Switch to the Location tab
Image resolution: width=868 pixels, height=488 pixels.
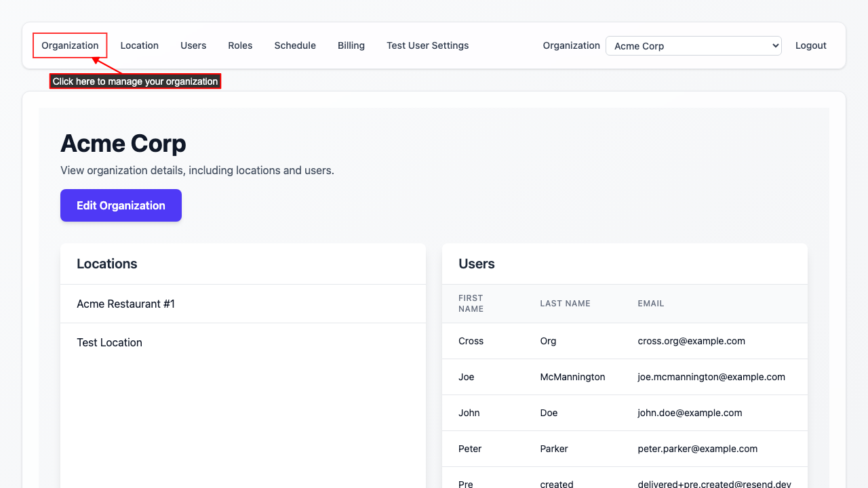click(139, 45)
